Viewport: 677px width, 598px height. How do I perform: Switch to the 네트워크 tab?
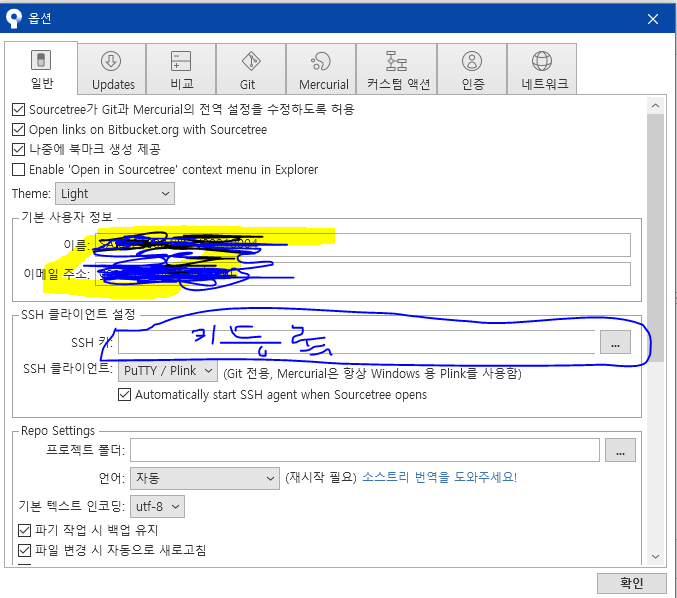tap(542, 69)
